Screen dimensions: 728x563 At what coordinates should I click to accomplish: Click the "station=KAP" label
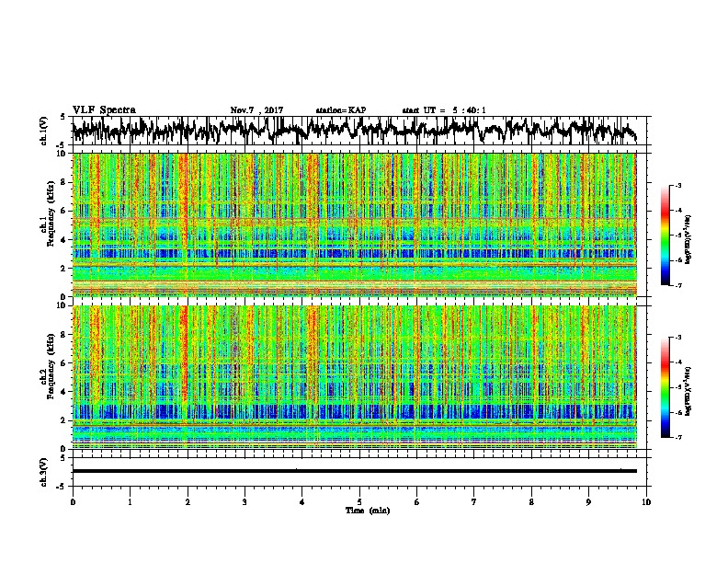(x=341, y=110)
